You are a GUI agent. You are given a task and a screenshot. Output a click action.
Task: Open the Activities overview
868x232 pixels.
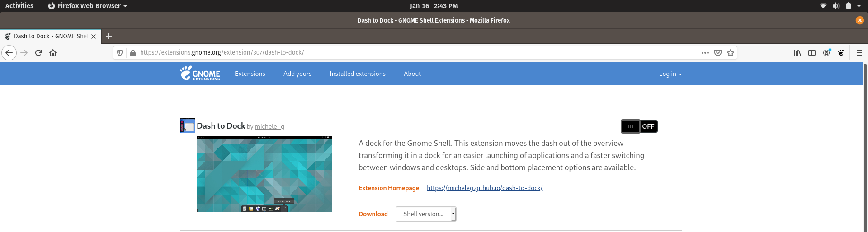[x=19, y=6]
